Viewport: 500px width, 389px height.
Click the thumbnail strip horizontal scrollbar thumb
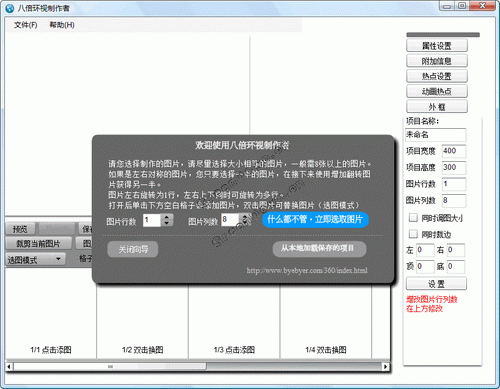point(110,367)
